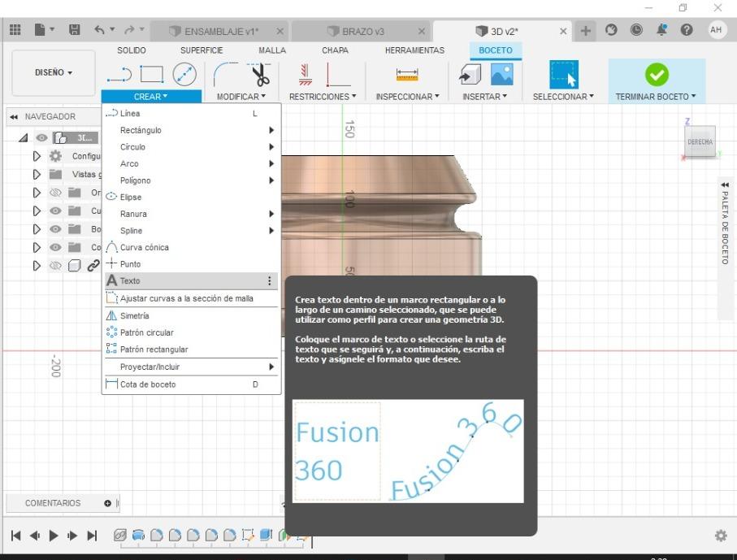
Task: Collapse the NAVEGADOR panel arrows
Action: point(14,116)
